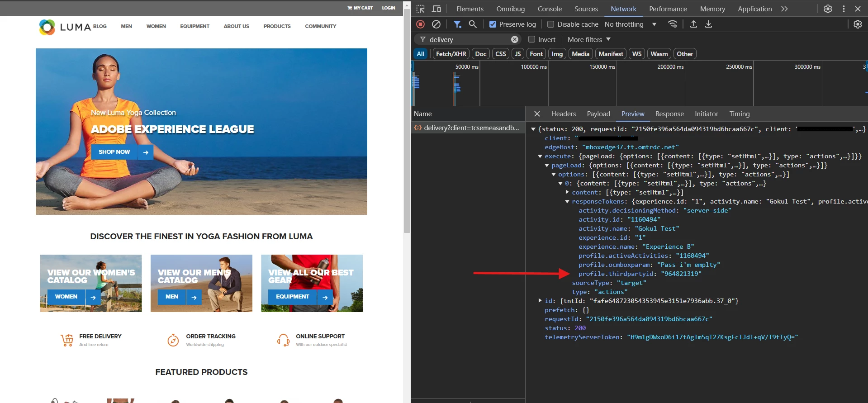
Task: Toggle the network filter funnel icon
Action: point(457,24)
